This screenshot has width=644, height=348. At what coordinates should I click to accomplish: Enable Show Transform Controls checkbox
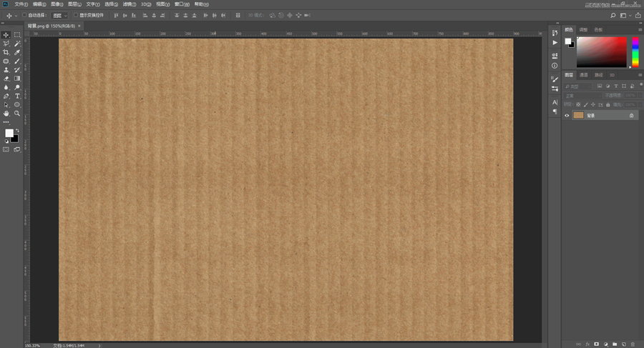coord(76,15)
